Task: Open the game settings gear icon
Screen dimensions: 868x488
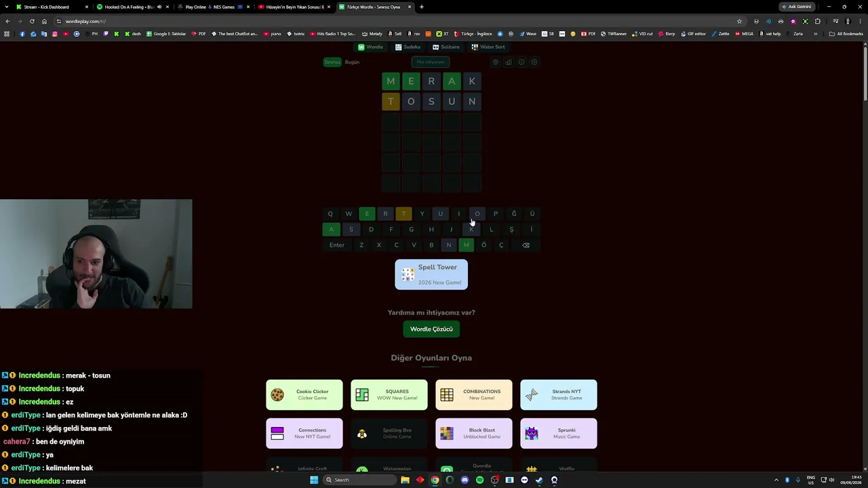Action: click(x=496, y=62)
